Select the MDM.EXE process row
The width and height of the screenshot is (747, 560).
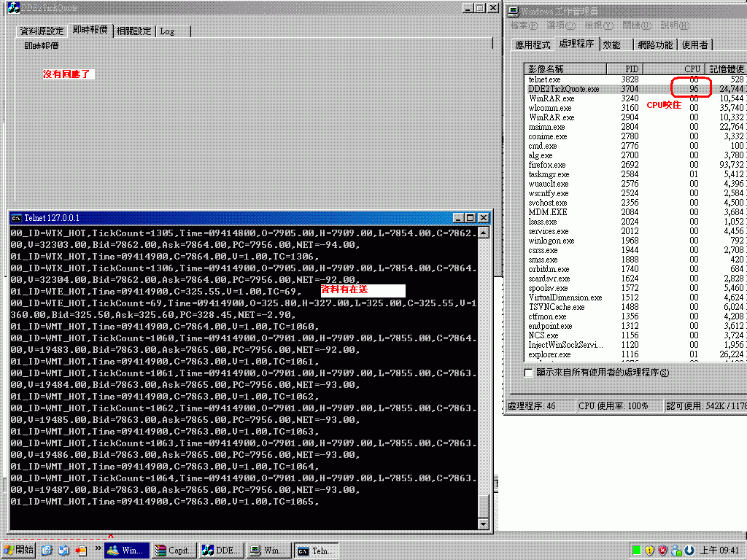[x=636, y=212]
